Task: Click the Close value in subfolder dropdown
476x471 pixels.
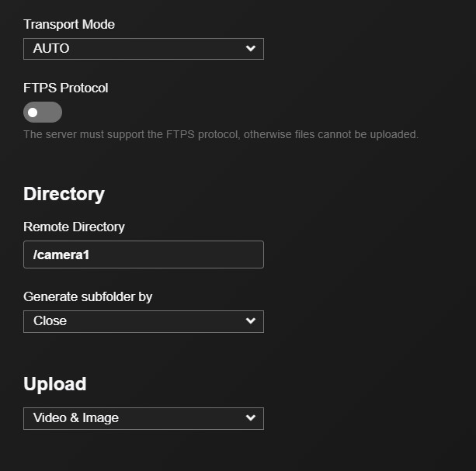Action: [50, 321]
